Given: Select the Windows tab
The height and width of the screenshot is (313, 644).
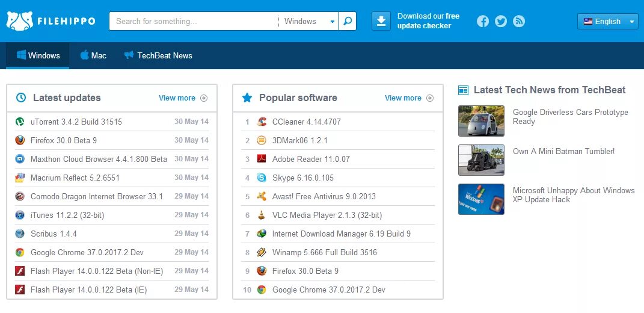Looking at the screenshot, I should [38, 55].
